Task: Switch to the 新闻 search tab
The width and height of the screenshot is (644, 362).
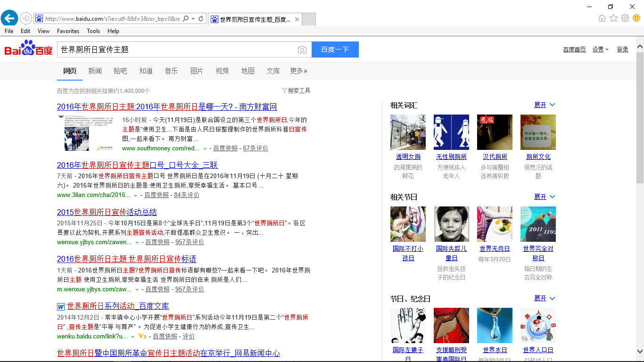Action: (x=95, y=71)
